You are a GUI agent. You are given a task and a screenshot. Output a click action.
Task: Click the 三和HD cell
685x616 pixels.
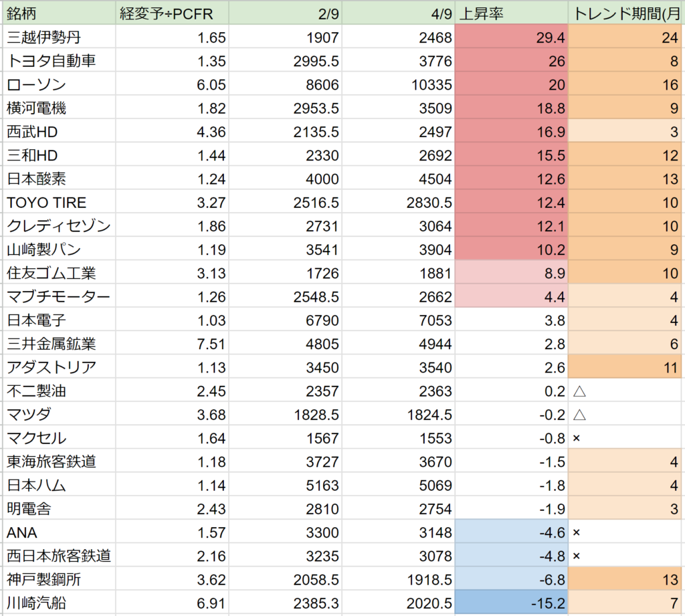point(59,155)
